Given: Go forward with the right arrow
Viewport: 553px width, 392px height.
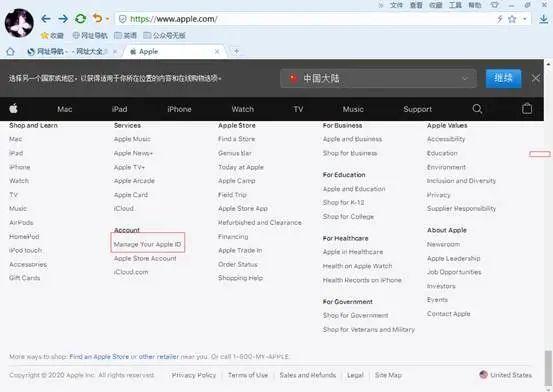Looking at the screenshot, I should point(63,19).
